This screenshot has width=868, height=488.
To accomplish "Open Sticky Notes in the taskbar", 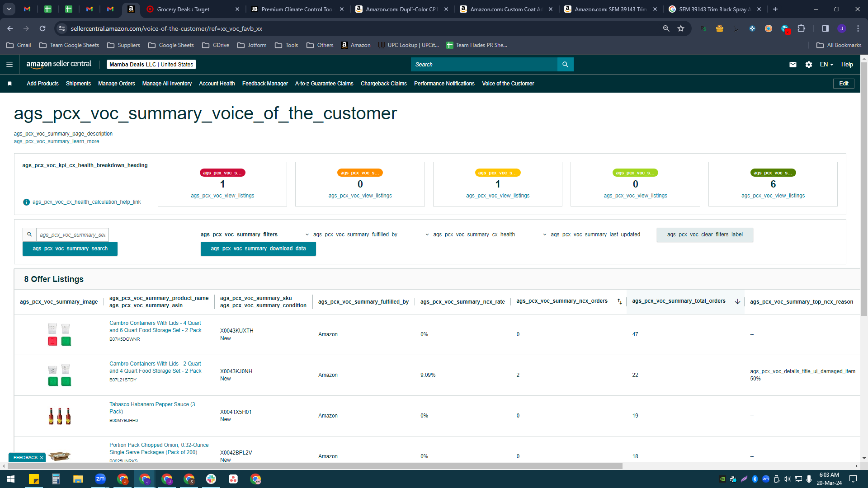I will click(x=34, y=479).
